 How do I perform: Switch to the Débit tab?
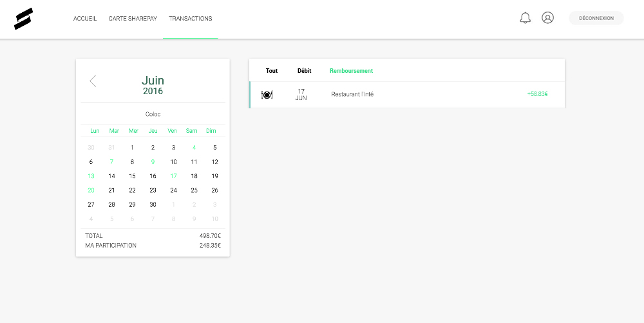pos(305,71)
